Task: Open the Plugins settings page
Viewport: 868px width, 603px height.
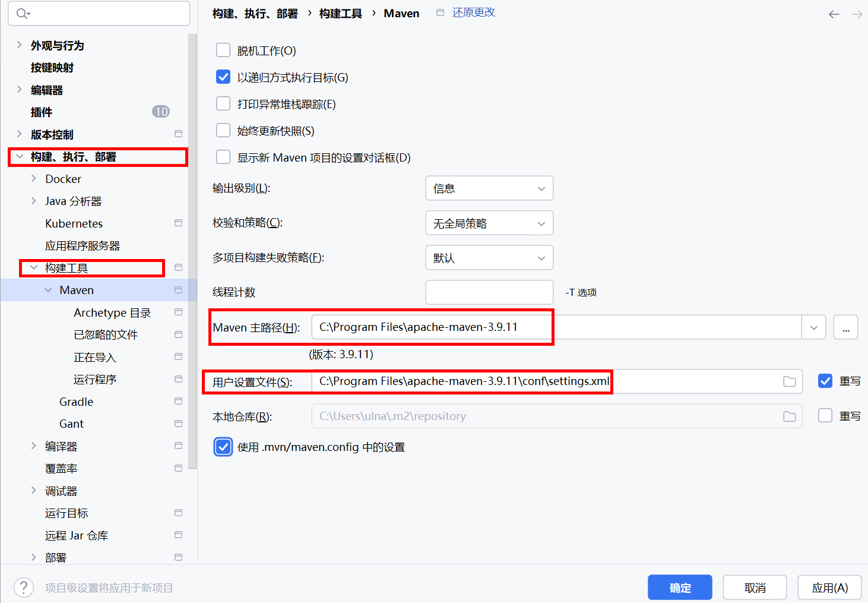Action: tap(42, 112)
